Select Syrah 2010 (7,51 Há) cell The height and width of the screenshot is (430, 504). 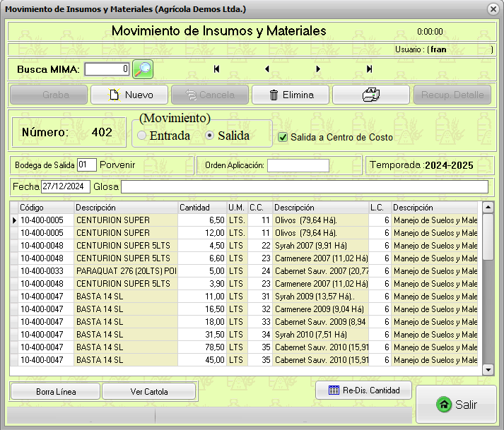tap(320, 335)
